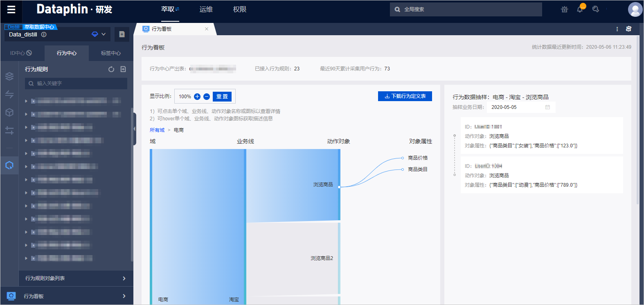
Task: Click 下载行为定义表 button
Action: click(x=405, y=96)
